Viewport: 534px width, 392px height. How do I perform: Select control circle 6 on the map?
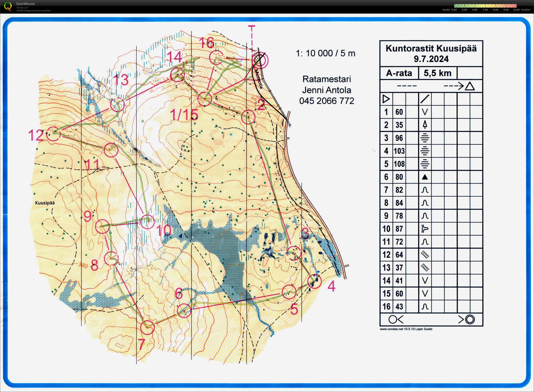click(x=184, y=311)
